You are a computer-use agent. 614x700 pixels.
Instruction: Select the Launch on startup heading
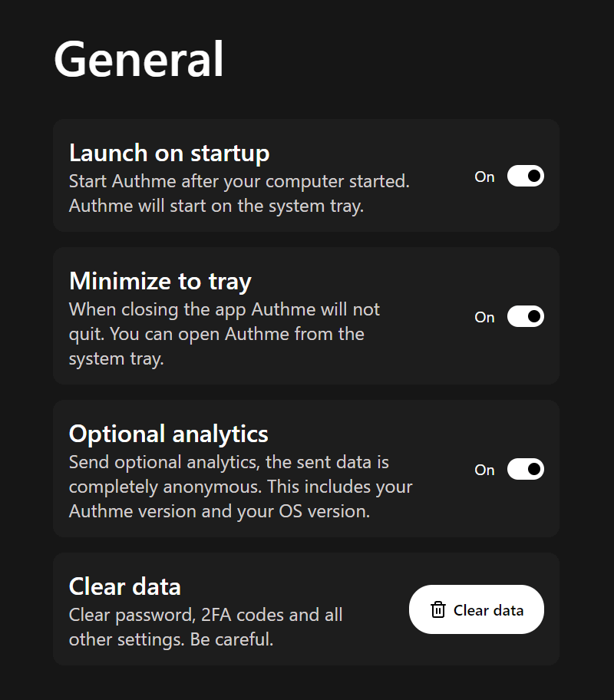tap(170, 154)
